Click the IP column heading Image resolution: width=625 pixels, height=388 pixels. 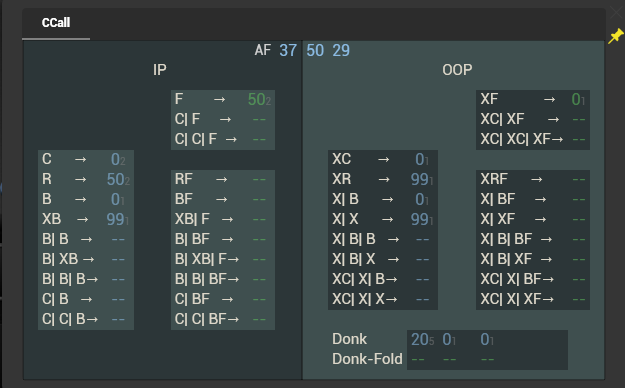tap(159, 70)
